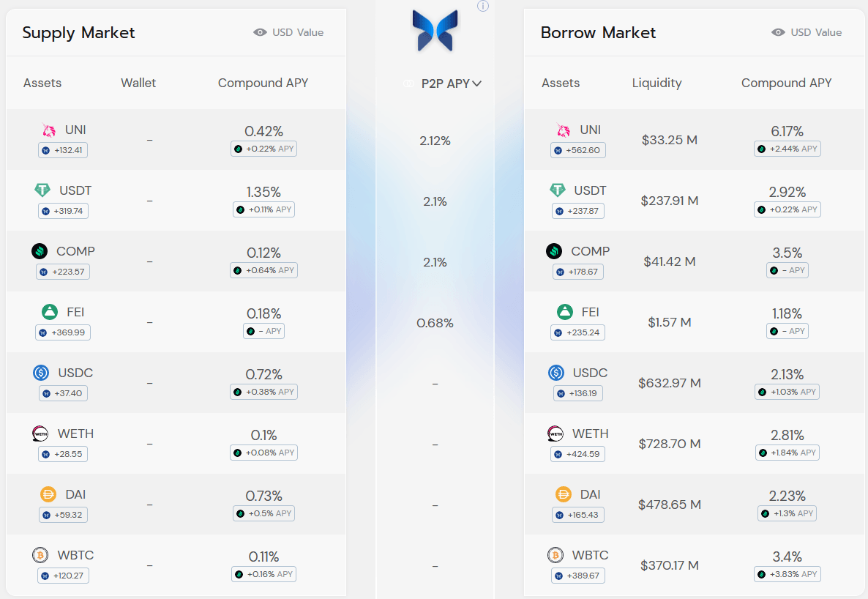The image size is (868, 599).
Task: Select the DAI coin icon in Supply Market
Action: pos(48,494)
